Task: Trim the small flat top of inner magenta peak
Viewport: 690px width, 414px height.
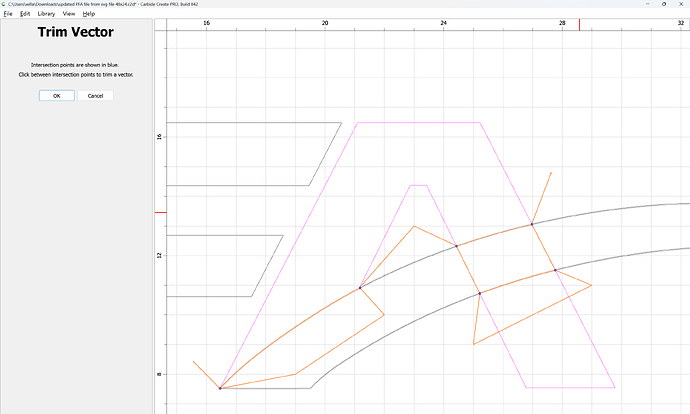Action: point(418,185)
